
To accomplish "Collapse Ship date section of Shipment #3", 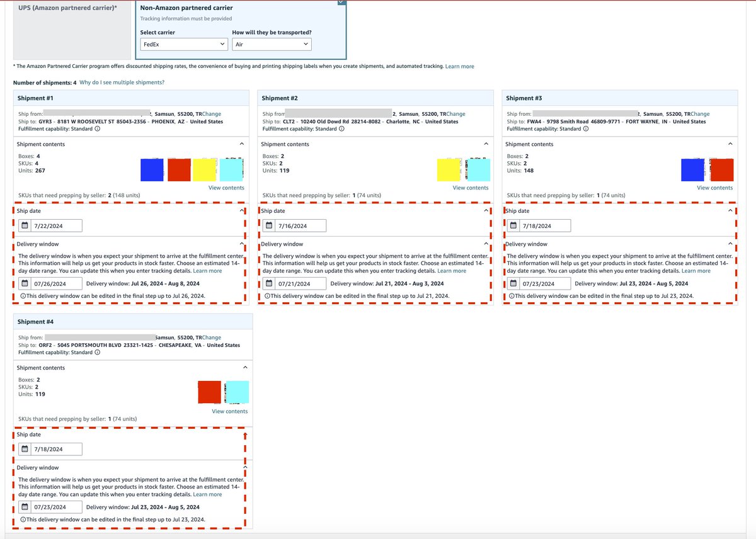I will pyautogui.click(x=730, y=211).
